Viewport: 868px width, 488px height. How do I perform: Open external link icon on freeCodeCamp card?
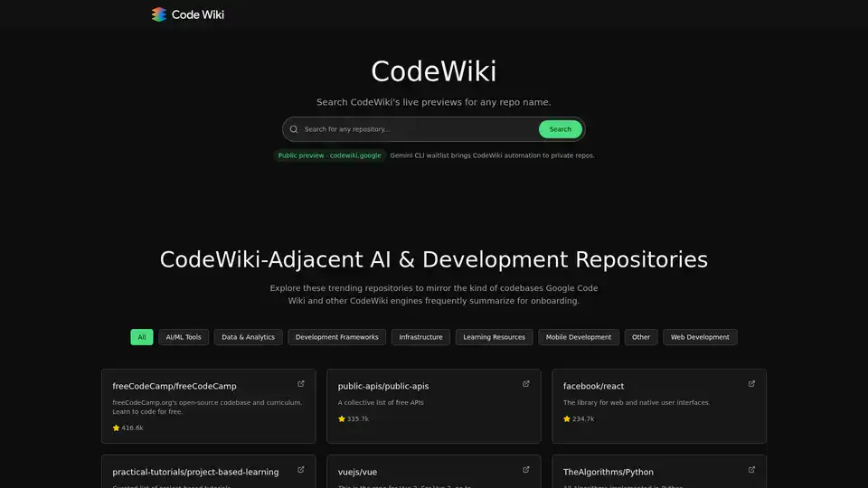tap(301, 383)
